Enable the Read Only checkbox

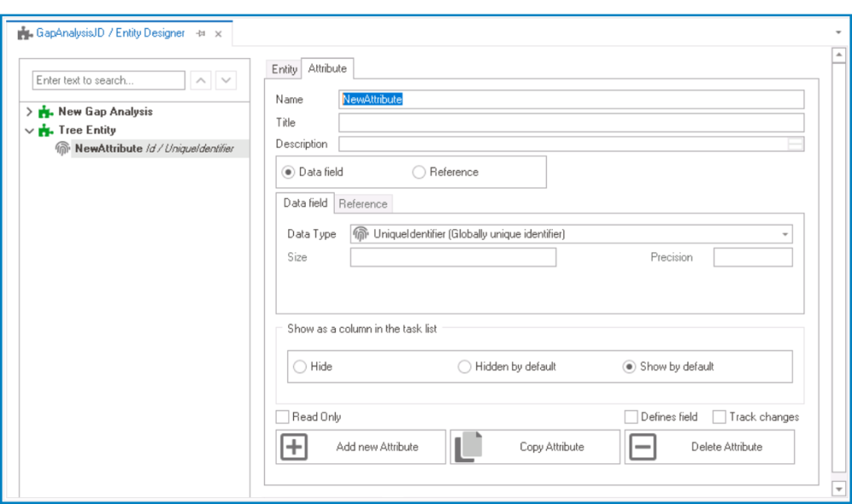(x=283, y=417)
